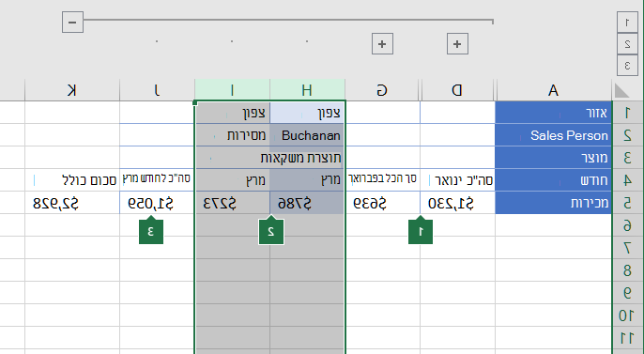
Task: Select row 8 header
Action: [627, 270]
